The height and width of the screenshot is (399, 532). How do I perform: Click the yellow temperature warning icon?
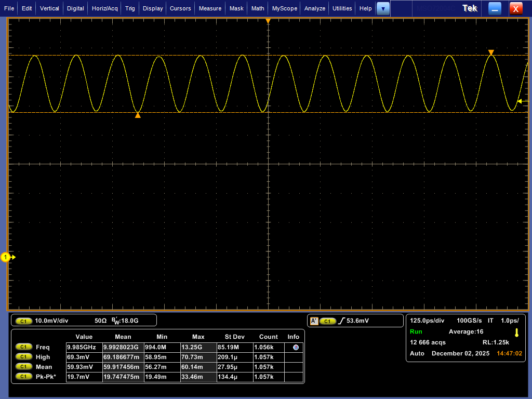pyautogui.click(x=516, y=332)
